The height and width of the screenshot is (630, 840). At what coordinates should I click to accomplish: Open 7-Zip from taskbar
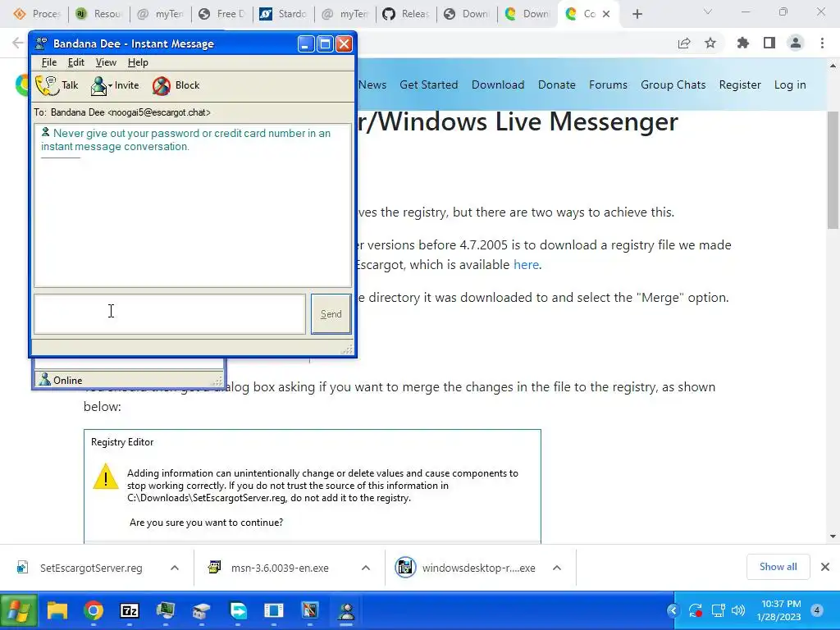tap(130, 610)
